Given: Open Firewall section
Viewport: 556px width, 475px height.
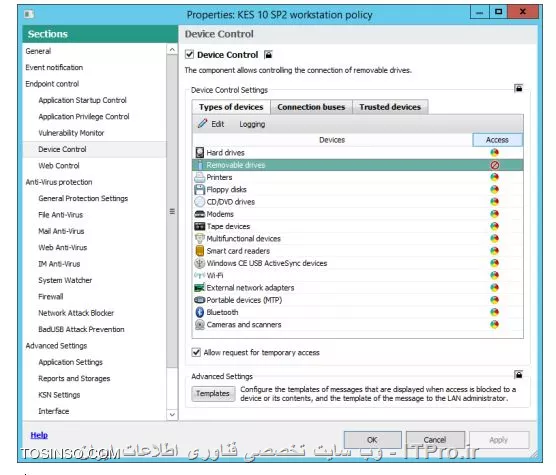Looking at the screenshot, I should pyautogui.click(x=51, y=296).
